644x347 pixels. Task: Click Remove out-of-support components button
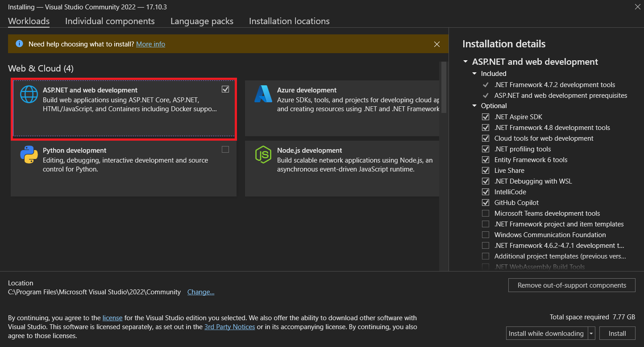572,285
